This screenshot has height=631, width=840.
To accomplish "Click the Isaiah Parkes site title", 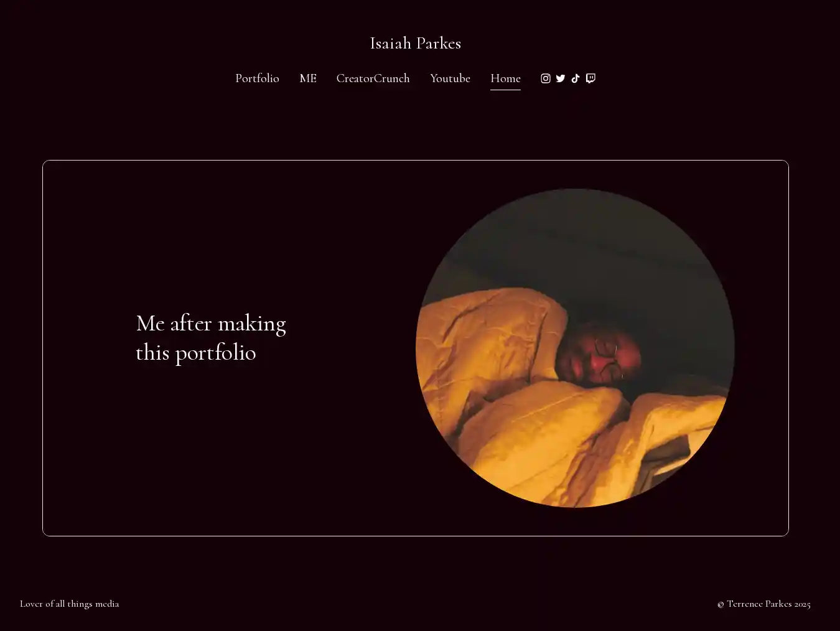I will tap(415, 43).
